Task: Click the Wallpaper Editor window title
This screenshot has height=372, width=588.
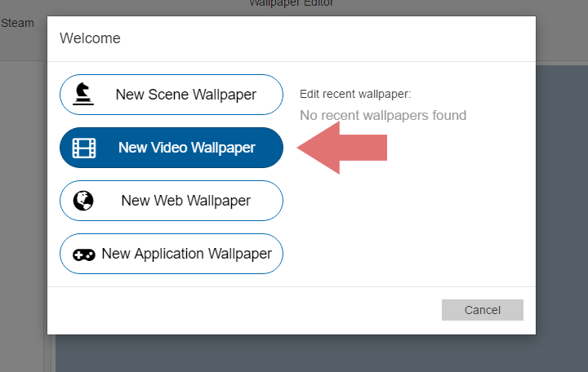Action: 292,3
